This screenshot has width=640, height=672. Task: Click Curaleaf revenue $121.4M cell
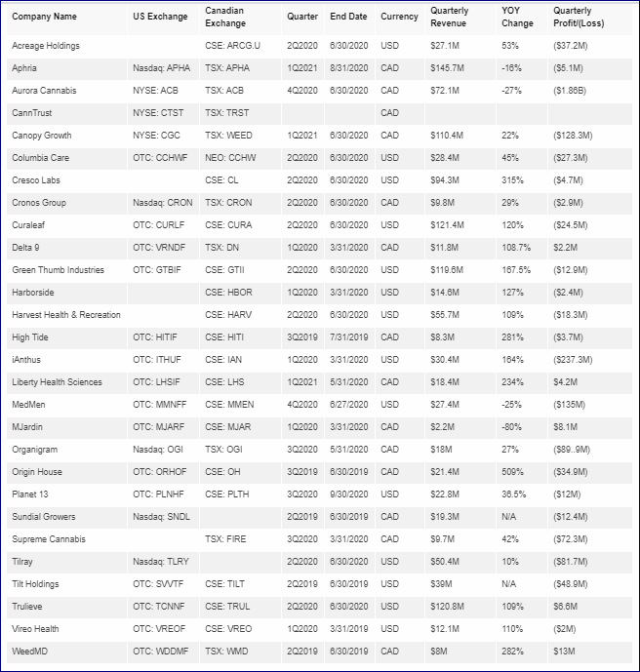pos(447,225)
